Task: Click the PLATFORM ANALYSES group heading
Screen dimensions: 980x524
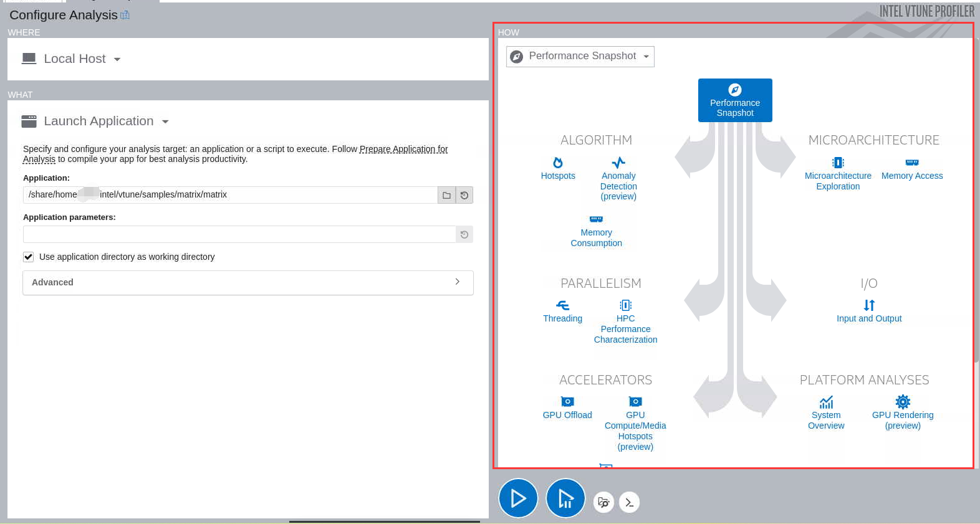Action: [x=864, y=380]
